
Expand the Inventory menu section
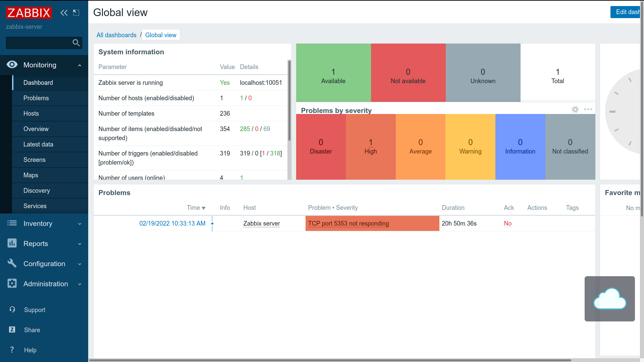click(x=79, y=224)
